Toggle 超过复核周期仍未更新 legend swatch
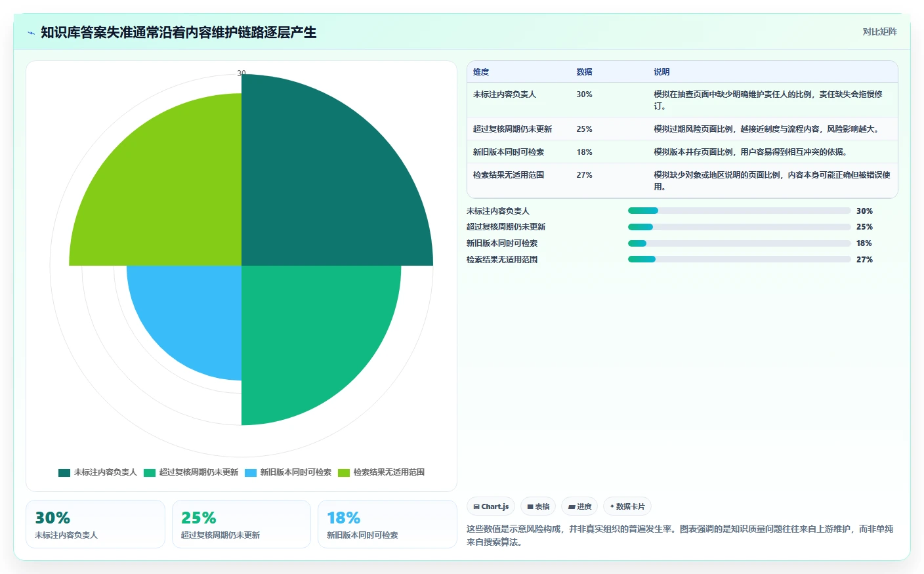Image resolution: width=924 pixels, height=574 pixels. point(150,472)
